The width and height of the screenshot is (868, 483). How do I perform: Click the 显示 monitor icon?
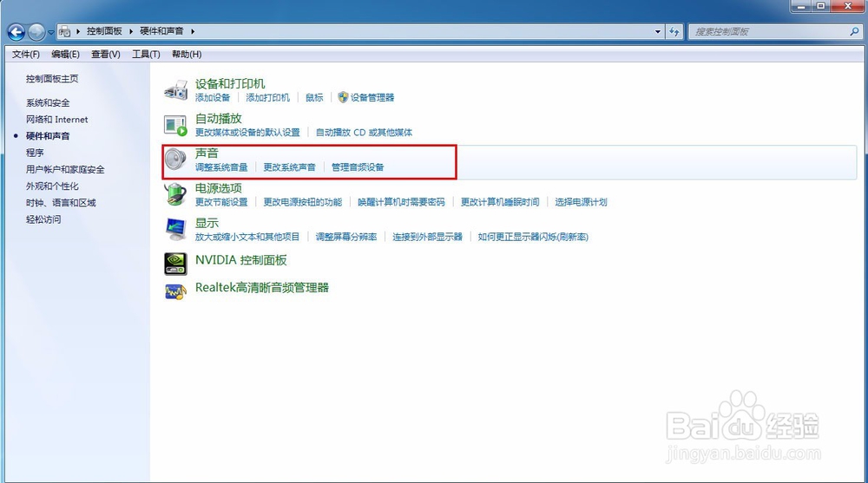pos(176,230)
